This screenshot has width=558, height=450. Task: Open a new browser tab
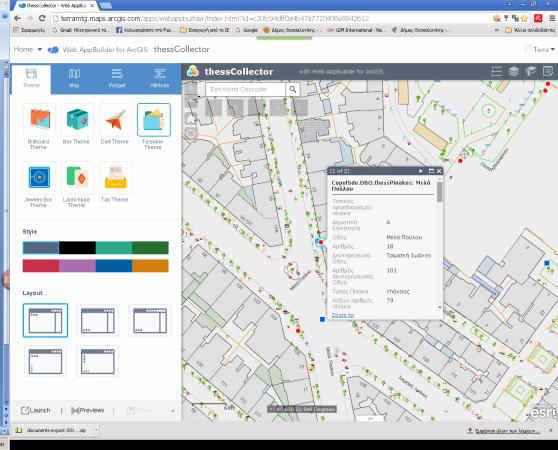106,5
